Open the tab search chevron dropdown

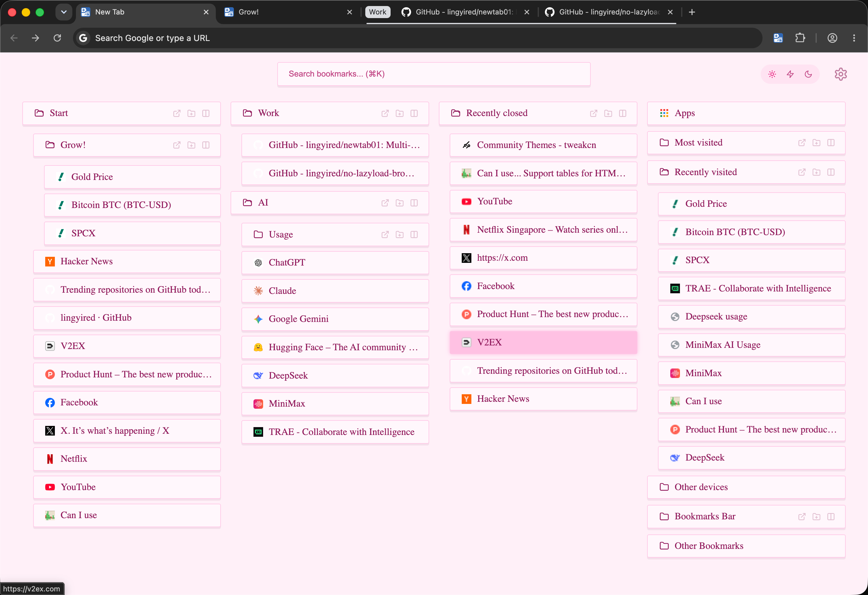point(64,12)
